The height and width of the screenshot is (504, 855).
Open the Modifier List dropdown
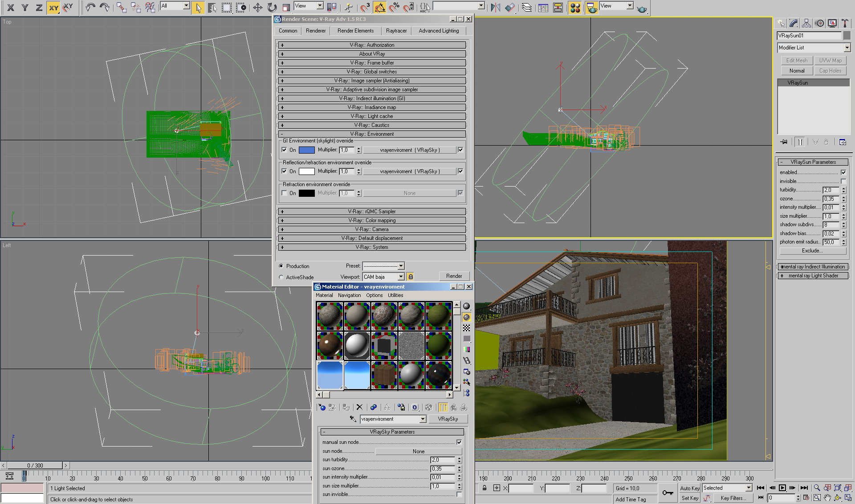click(847, 48)
